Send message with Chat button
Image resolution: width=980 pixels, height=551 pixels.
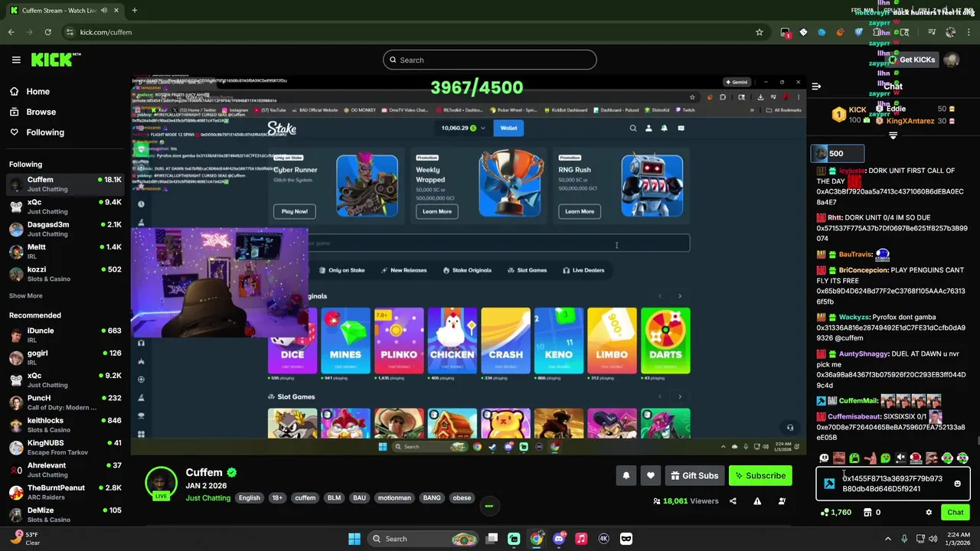coord(955,513)
